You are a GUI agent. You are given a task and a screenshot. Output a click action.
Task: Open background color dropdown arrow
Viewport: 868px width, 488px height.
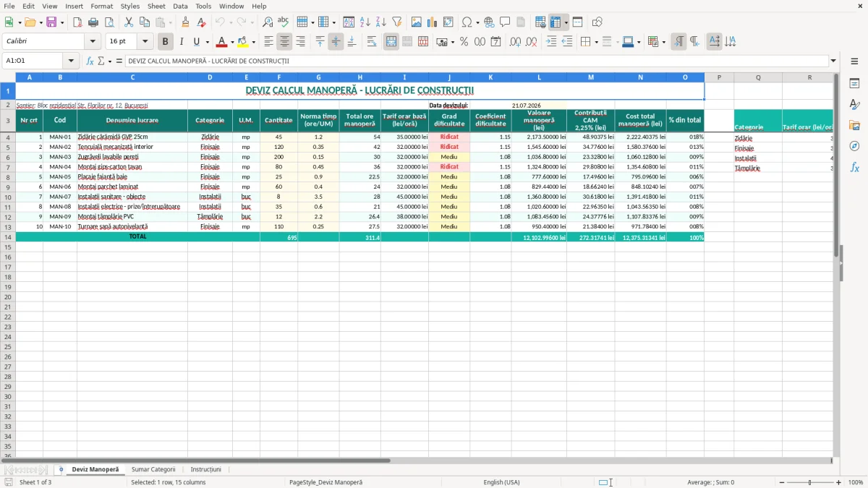253,42
